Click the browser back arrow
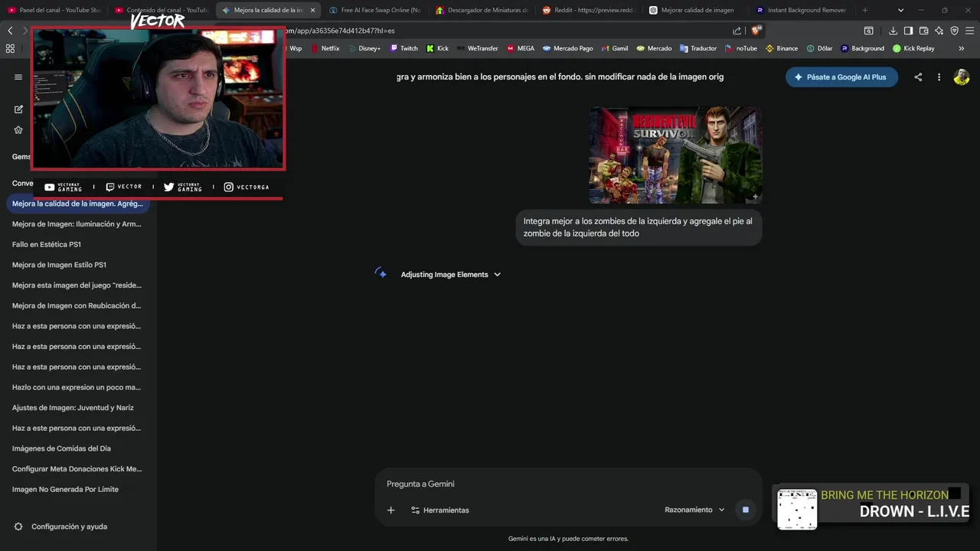 [10, 31]
